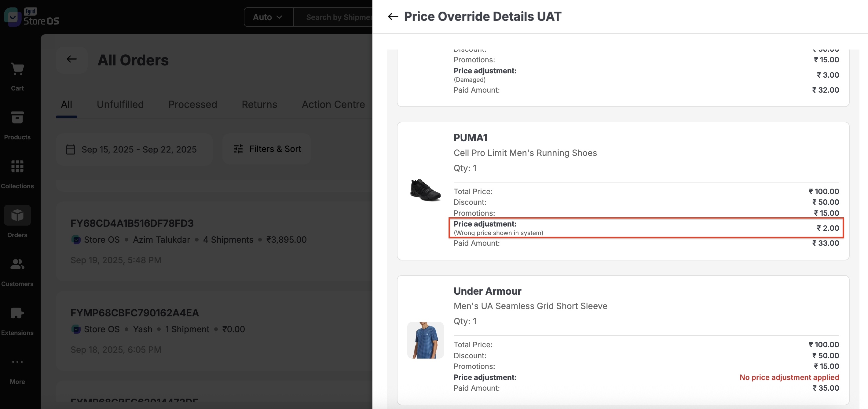Click the Fynd Store OS logo
The width and height of the screenshot is (868, 409).
coord(31,17)
